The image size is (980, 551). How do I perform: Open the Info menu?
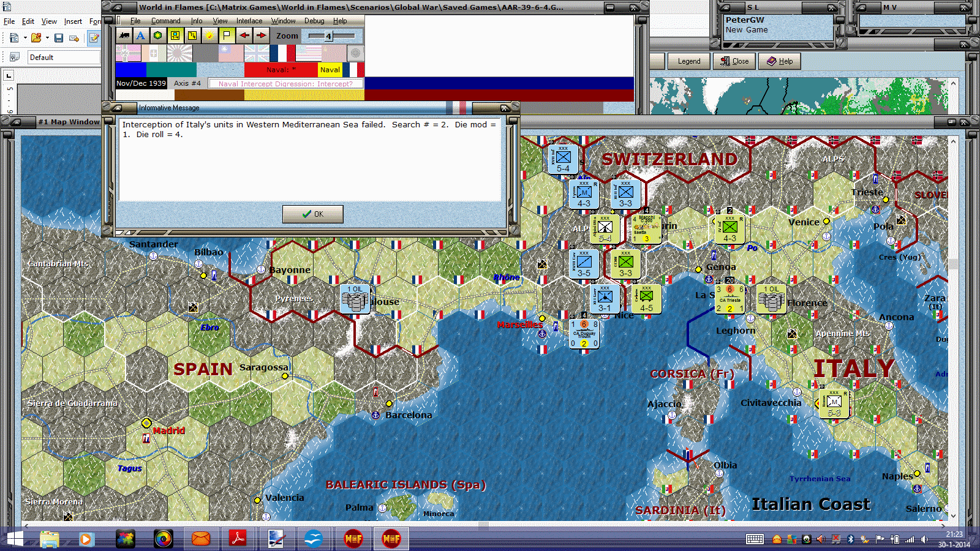coord(197,21)
